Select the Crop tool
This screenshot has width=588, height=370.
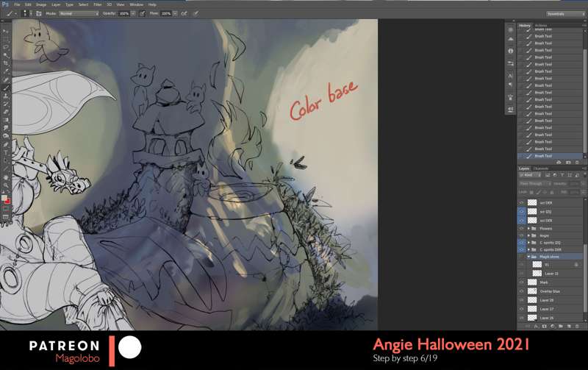pos(6,63)
